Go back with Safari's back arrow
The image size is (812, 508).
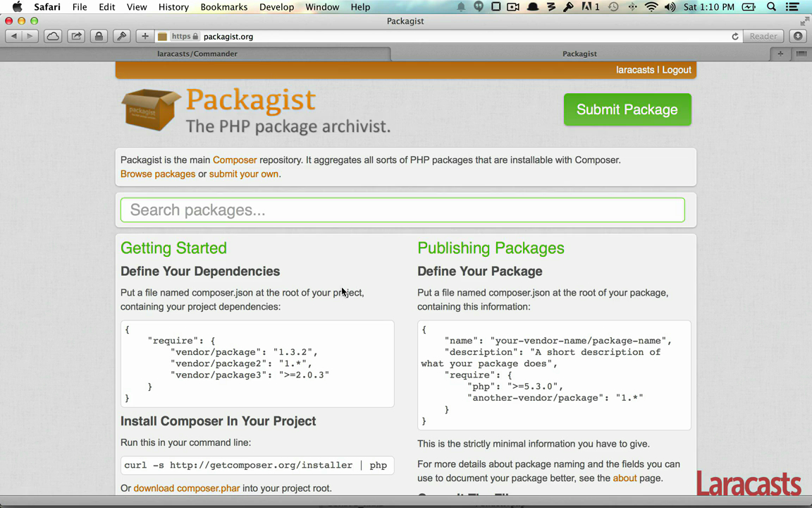(14, 36)
